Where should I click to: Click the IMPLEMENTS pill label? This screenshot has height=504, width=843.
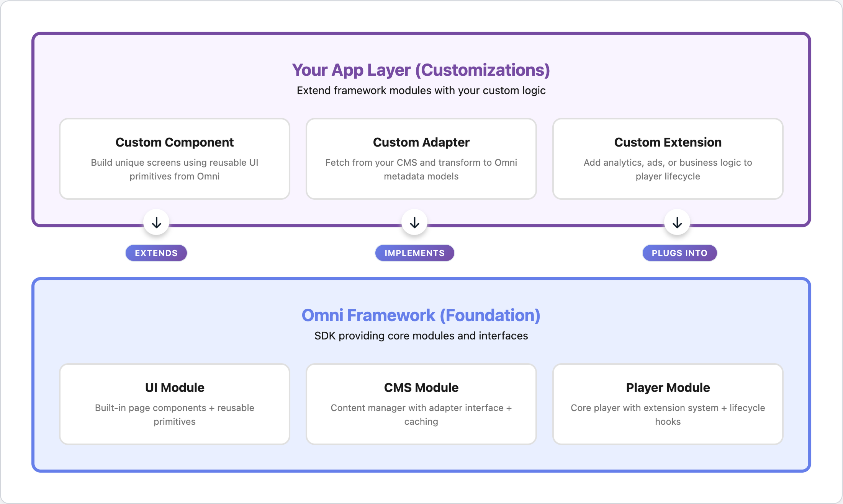click(414, 253)
